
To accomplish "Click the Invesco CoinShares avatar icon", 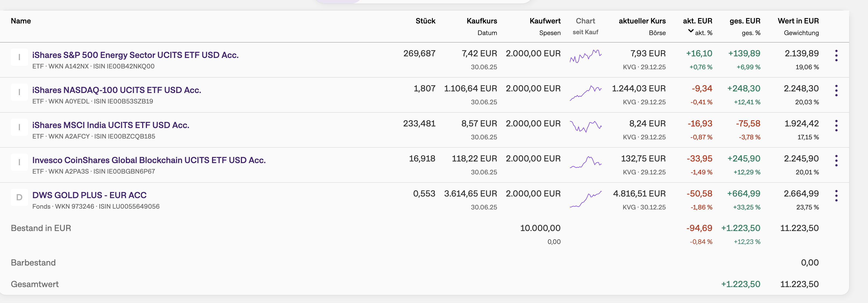I will 19,162.
